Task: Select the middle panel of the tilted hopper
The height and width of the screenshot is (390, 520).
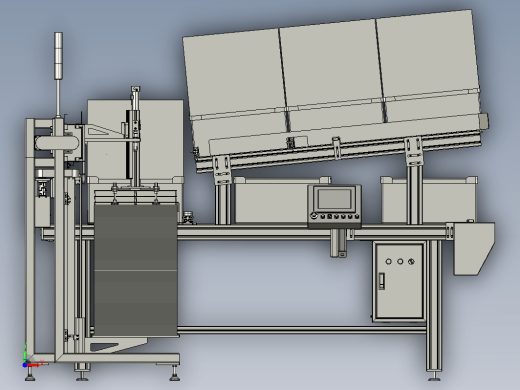Action: point(332,63)
